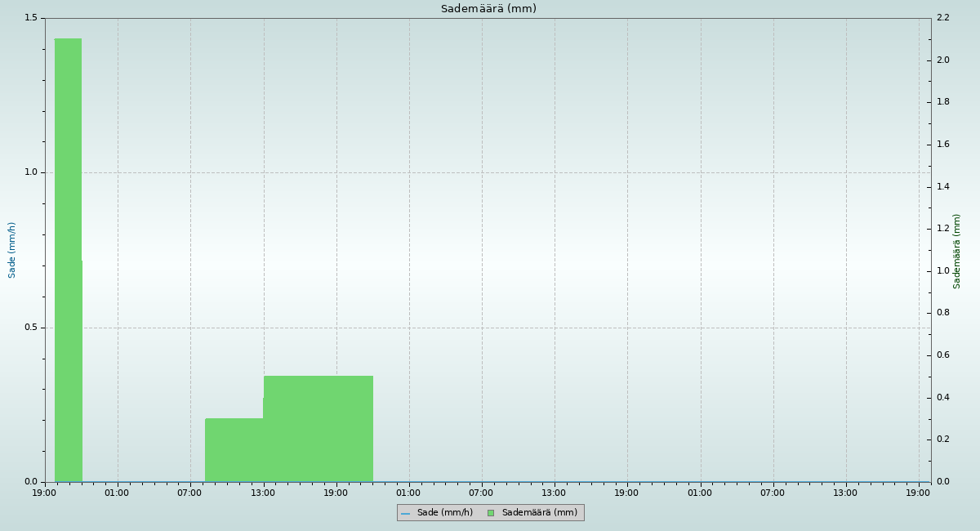The image size is (980, 531).
Task: Click the 2.2 label on the right axis
Action: [x=942, y=18]
